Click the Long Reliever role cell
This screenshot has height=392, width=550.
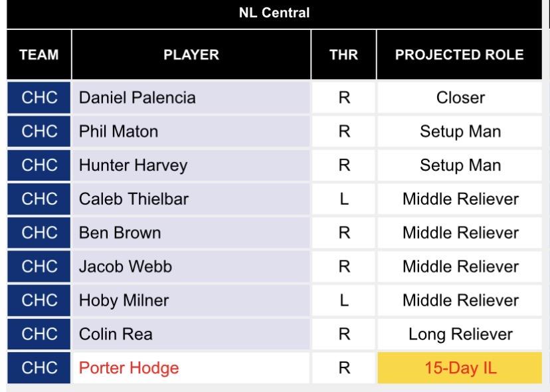pos(460,334)
